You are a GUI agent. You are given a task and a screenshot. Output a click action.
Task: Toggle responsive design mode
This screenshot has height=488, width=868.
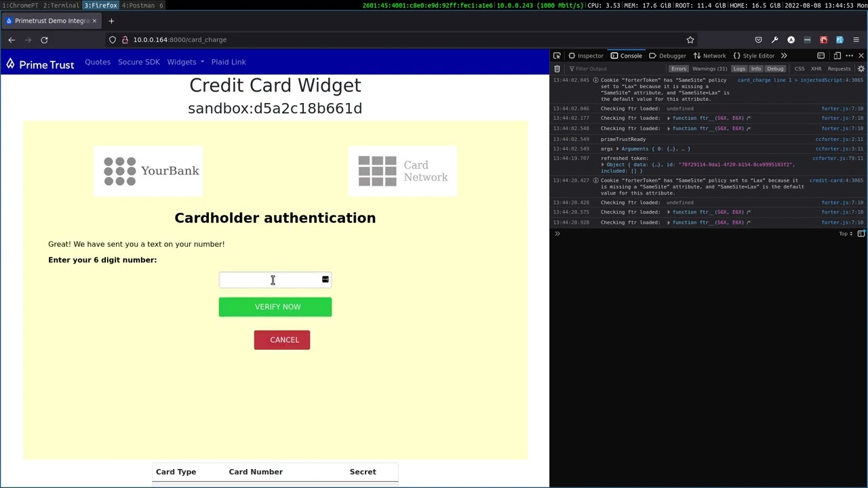coord(837,56)
